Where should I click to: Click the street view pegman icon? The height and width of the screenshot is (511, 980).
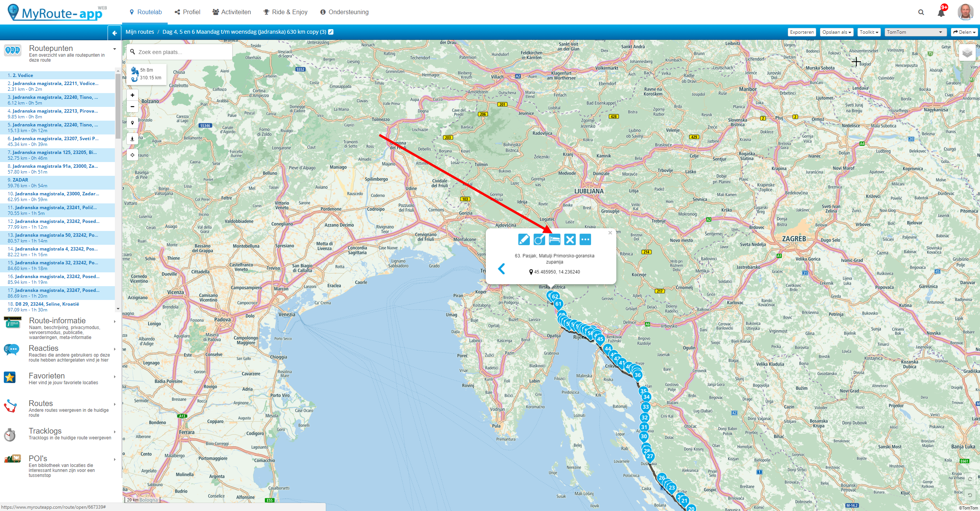pos(132,139)
